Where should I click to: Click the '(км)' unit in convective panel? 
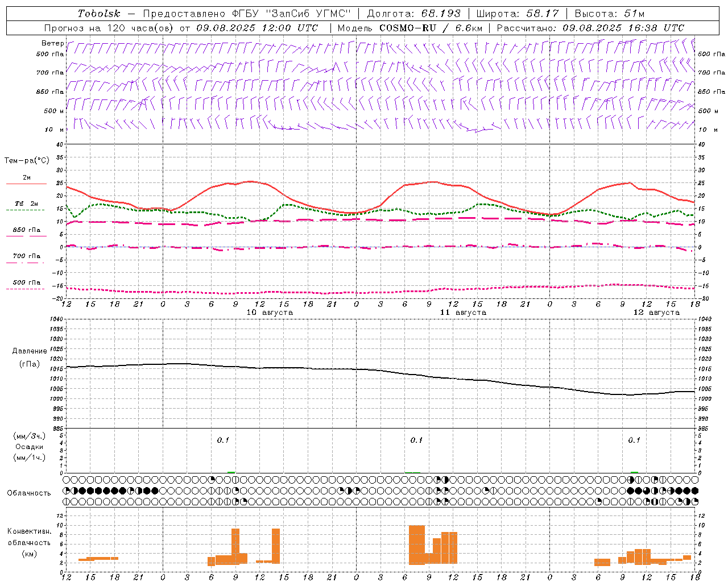tap(29, 554)
